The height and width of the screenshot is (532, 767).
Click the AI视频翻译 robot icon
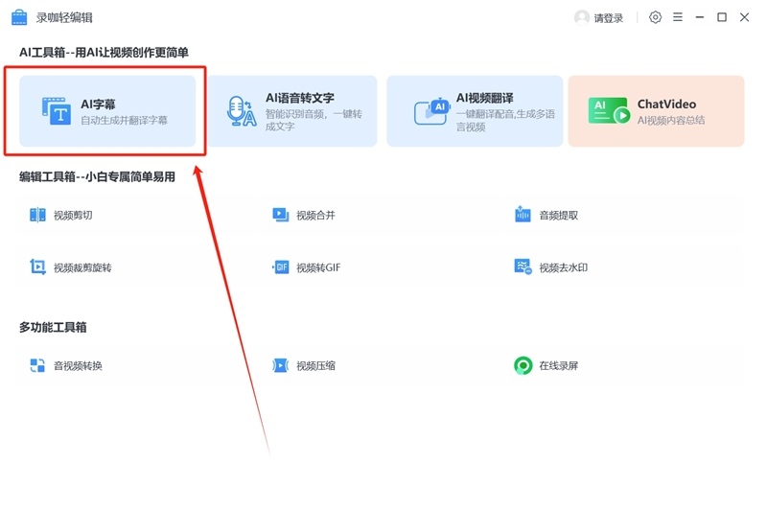point(431,111)
